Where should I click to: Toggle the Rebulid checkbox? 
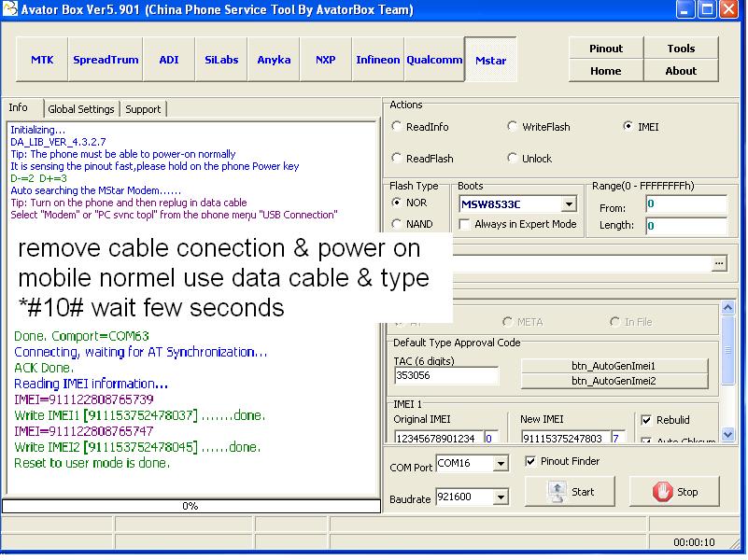point(646,420)
